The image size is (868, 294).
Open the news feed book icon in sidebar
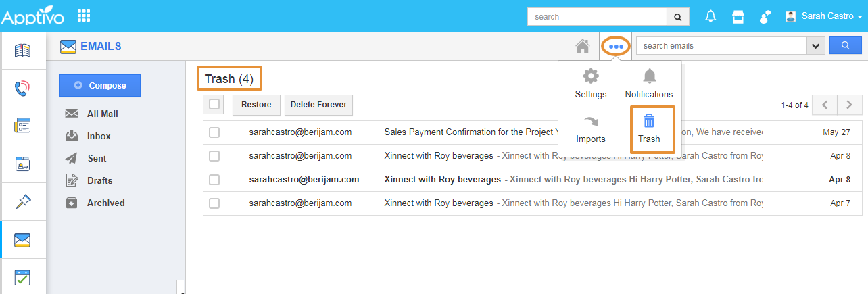(x=23, y=51)
